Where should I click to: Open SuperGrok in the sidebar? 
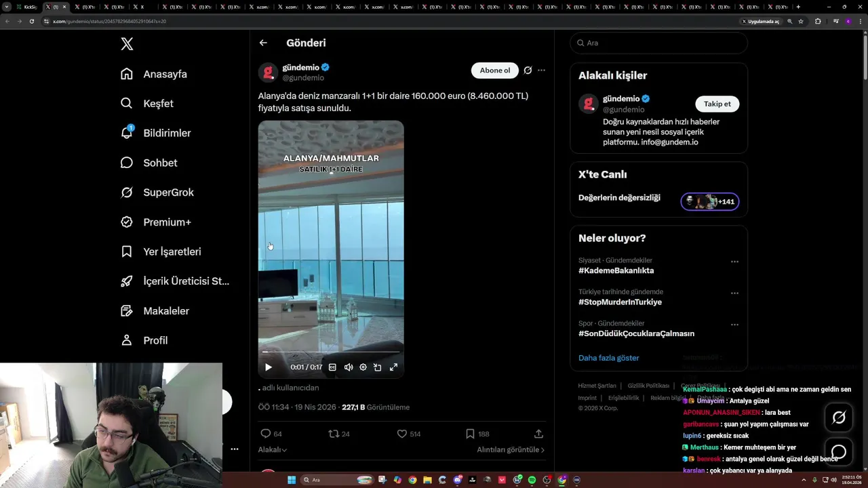coord(157,192)
